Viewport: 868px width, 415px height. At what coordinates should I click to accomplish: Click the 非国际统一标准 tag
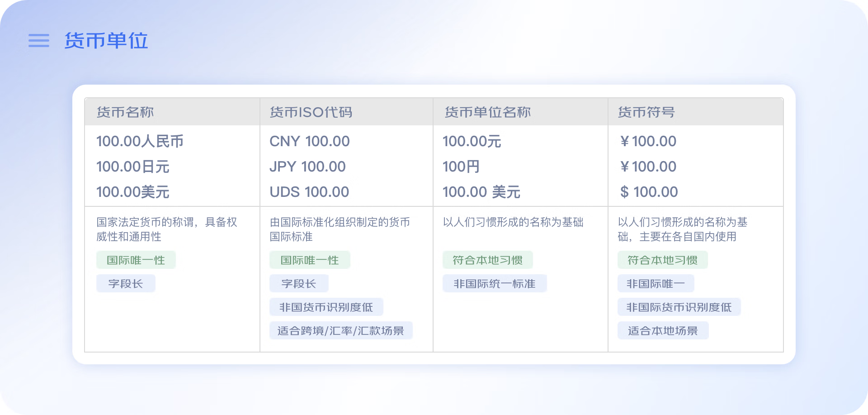(494, 283)
